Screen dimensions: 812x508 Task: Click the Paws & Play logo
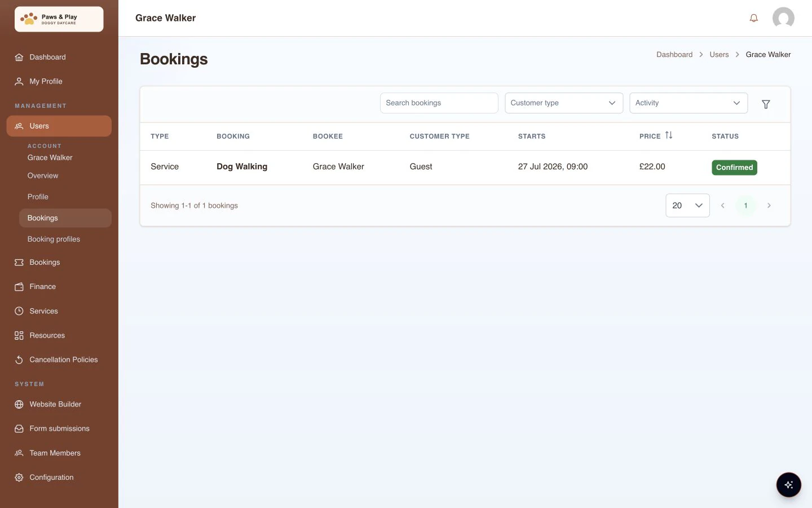tap(59, 19)
